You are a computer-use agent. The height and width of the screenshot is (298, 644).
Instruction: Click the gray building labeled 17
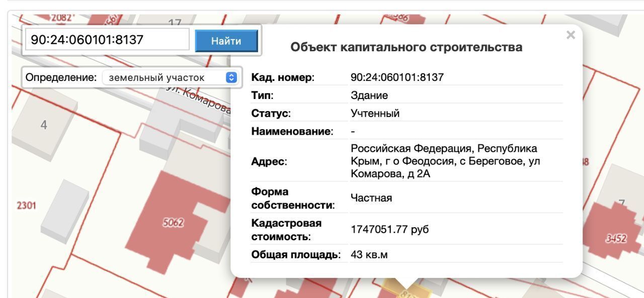(x=175, y=23)
